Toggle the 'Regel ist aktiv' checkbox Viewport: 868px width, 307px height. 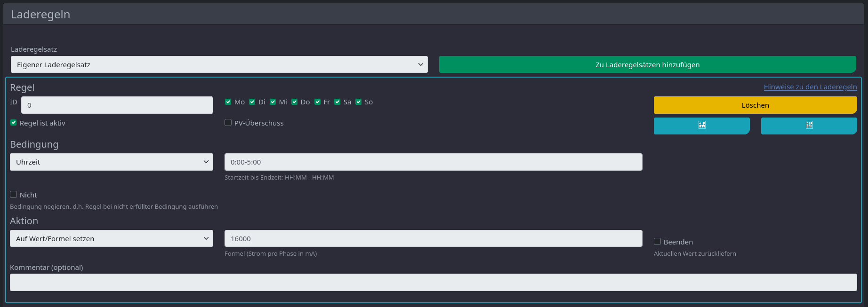(x=14, y=123)
